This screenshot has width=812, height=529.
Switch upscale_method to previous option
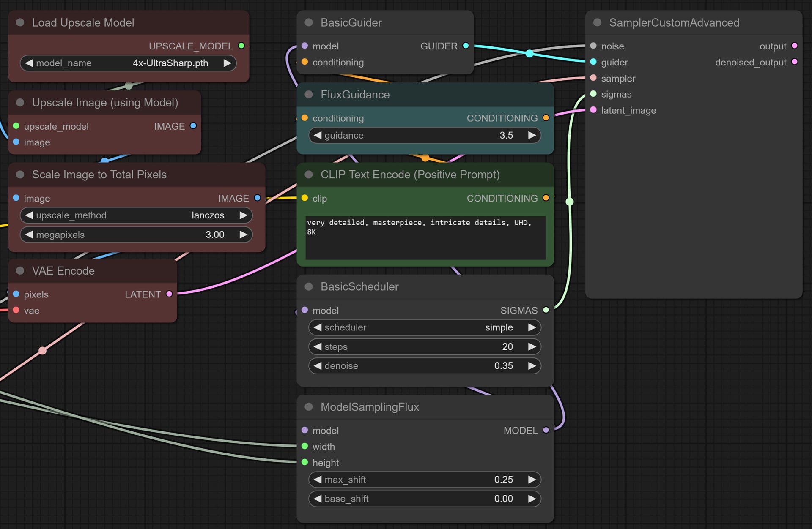click(29, 215)
